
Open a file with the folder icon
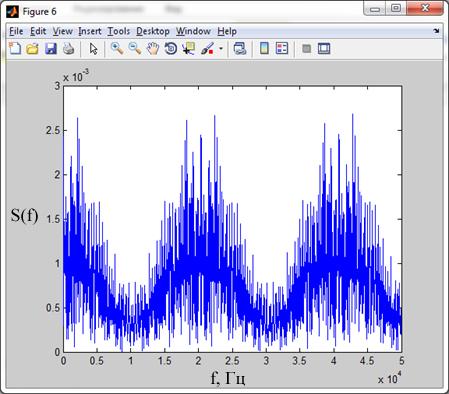coord(33,49)
